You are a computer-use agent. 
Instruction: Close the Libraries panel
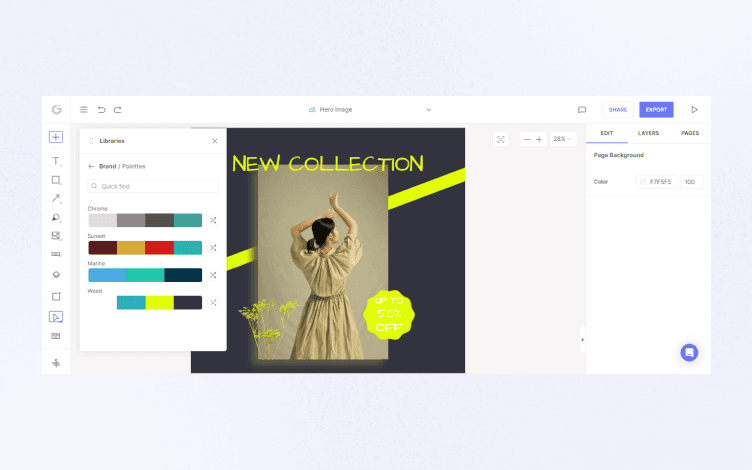click(215, 141)
